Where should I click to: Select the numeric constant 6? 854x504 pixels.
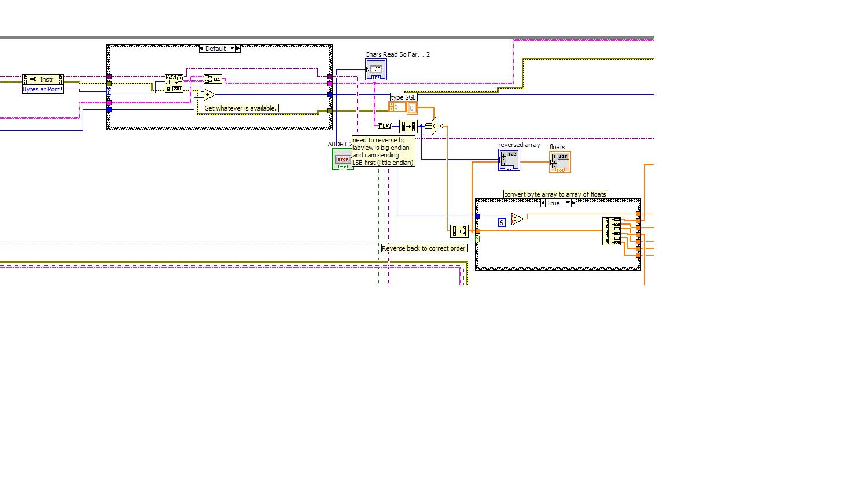click(502, 222)
